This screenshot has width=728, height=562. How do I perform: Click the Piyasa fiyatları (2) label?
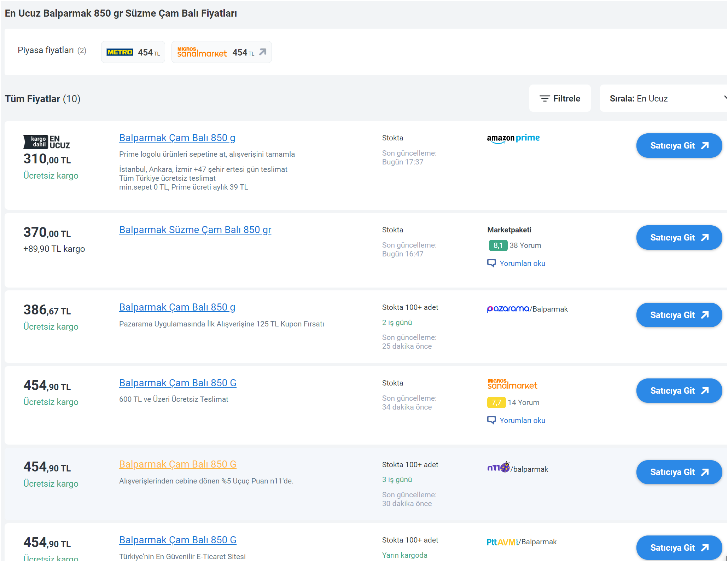coord(52,50)
